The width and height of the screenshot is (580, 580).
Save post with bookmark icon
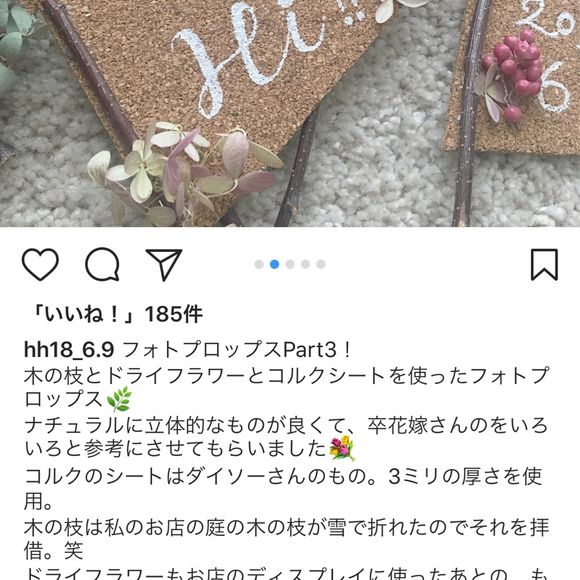point(544,264)
